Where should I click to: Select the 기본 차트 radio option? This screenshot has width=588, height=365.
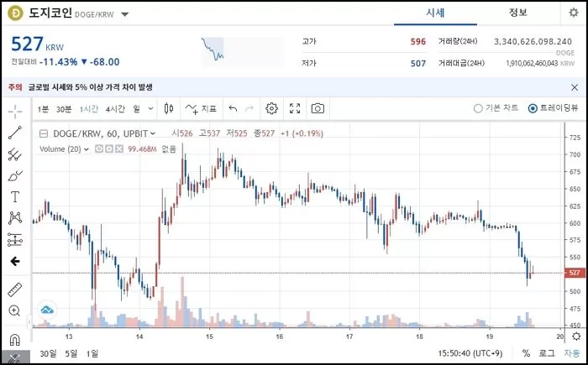coord(479,108)
